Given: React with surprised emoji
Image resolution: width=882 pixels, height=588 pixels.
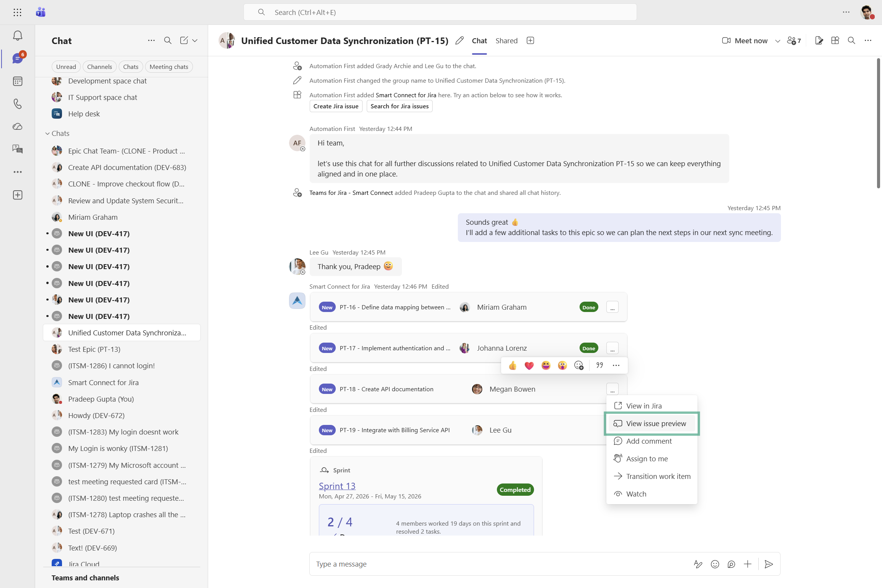Looking at the screenshot, I should [562, 366].
